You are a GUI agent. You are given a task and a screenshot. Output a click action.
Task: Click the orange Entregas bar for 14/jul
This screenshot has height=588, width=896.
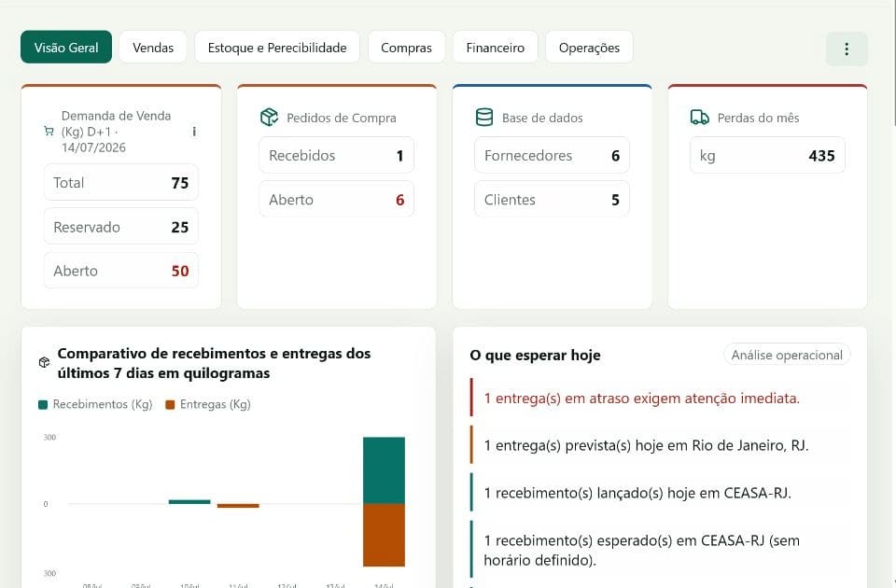click(384, 536)
